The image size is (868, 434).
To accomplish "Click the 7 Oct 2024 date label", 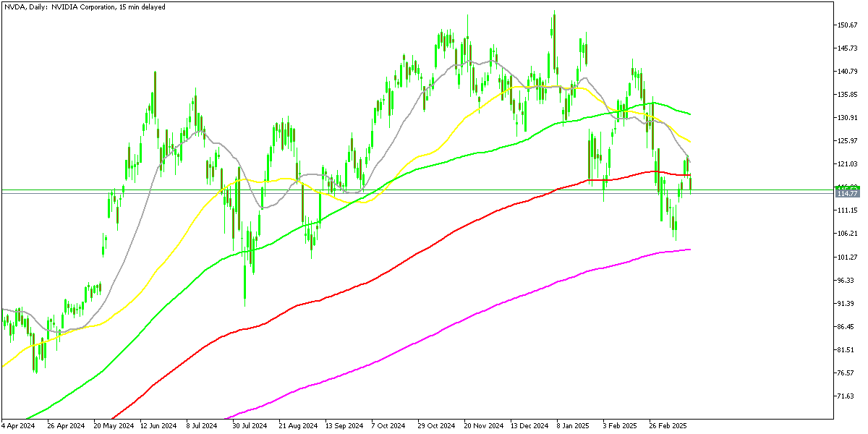I will 389,426.
